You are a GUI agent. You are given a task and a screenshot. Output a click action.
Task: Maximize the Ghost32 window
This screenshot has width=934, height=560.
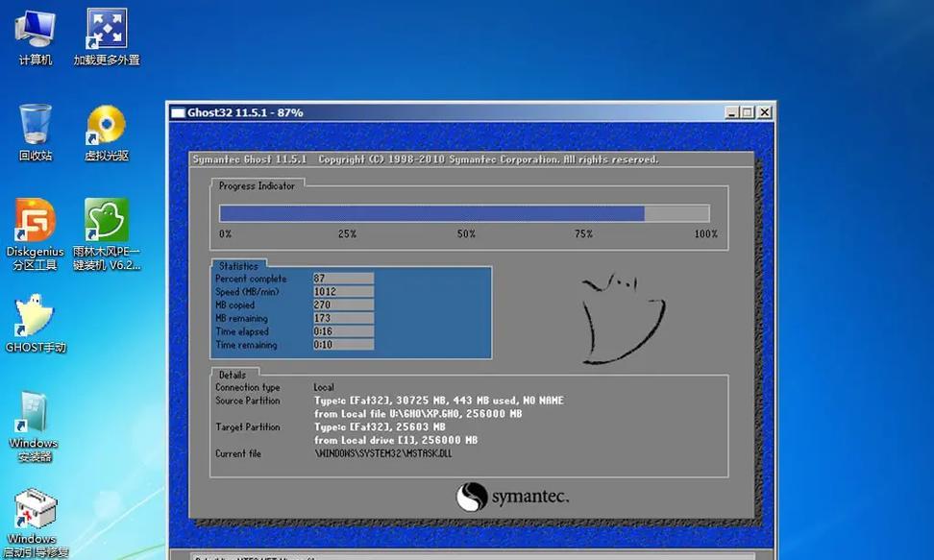pos(748,112)
